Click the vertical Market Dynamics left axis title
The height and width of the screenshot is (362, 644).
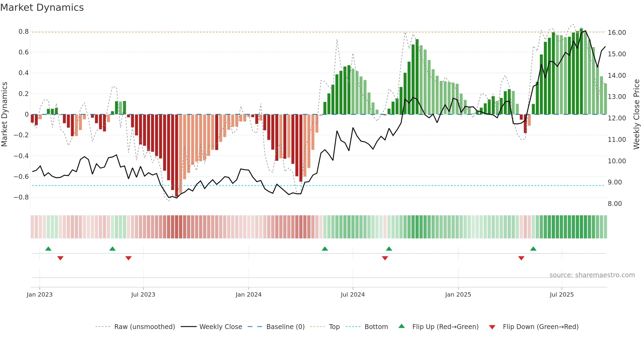(x=4, y=114)
